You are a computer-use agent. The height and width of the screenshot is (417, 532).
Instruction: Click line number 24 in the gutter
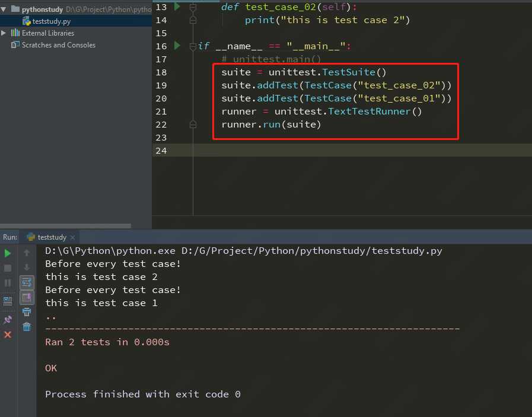tap(161, 151)
